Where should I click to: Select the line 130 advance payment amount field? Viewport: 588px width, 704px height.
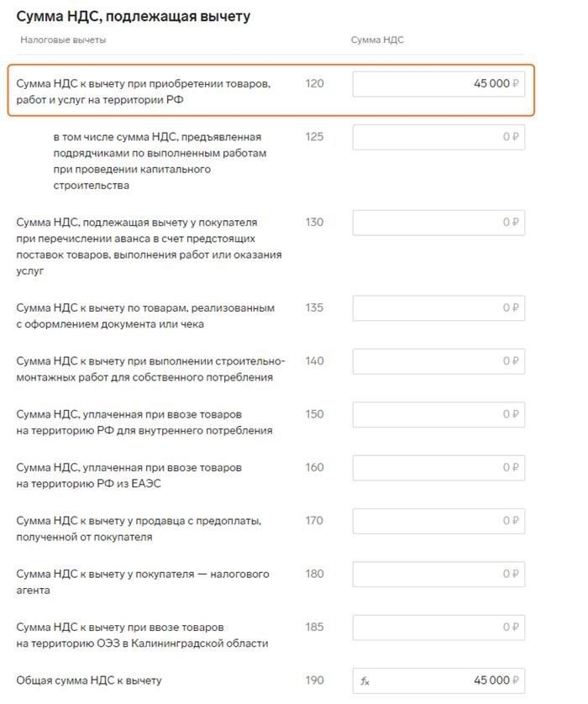coord(438,223)
